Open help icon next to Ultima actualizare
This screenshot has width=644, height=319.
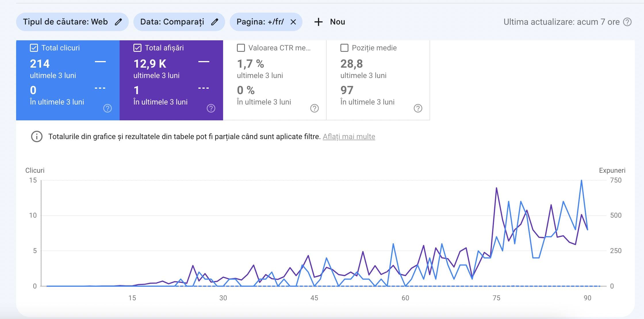point(627,22)
